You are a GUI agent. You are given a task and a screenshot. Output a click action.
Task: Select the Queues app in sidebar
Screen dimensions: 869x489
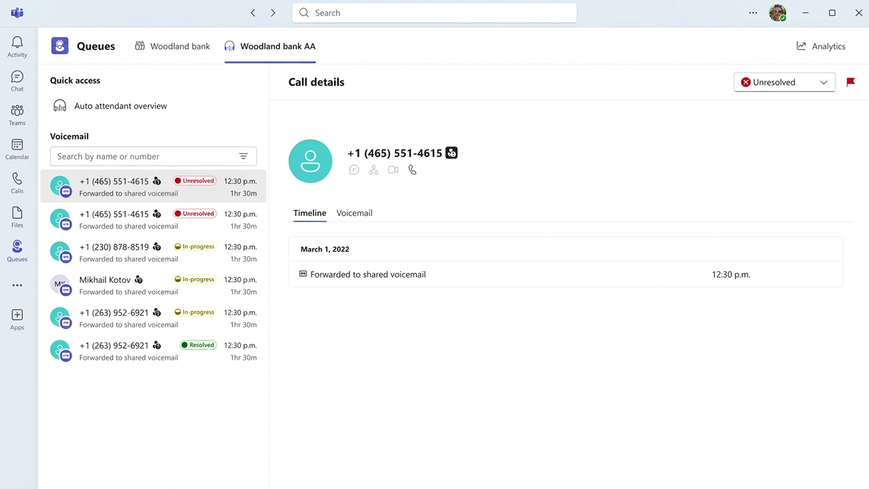(x=17, y=251)
